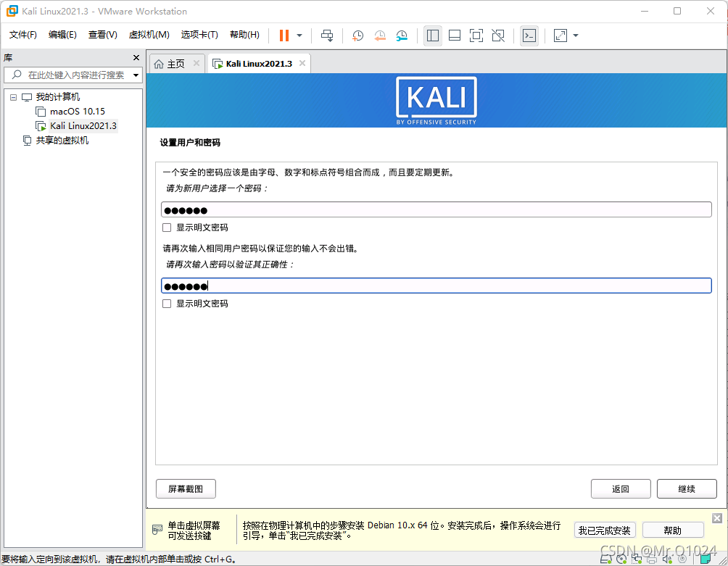Click the orange pause VM button
The height and width of the screenshot is (566, 728).
284,36
